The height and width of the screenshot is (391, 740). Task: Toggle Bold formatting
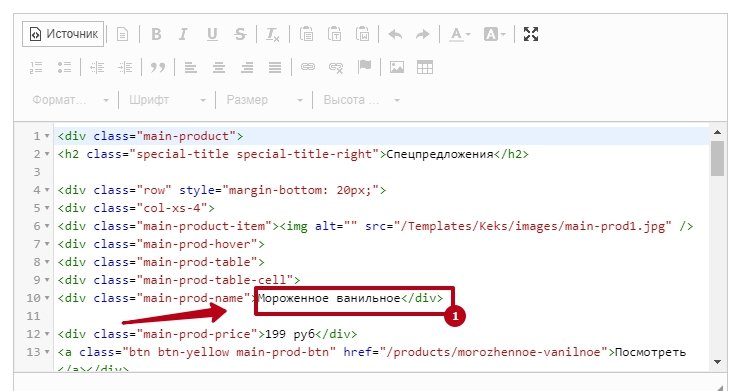tap(156, 34)
